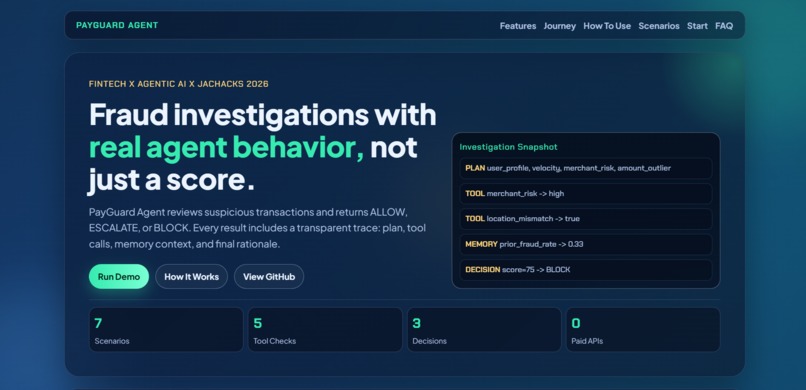Click the 3 Decisions stat card
Screen dimensions: 806x390
(x=484, y=329)
